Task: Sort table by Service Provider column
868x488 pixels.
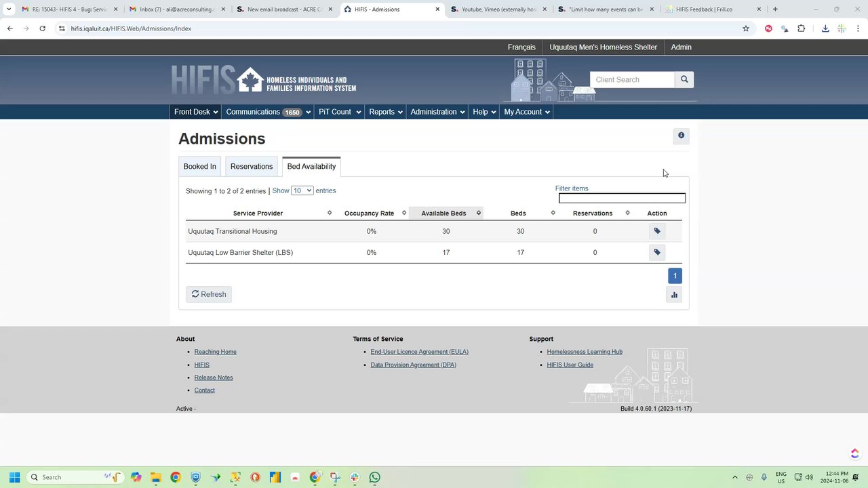Action: (x=260, y=213)
